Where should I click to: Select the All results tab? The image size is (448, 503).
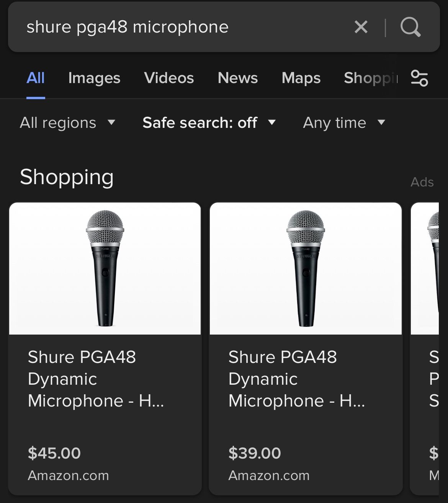[35, 78]
